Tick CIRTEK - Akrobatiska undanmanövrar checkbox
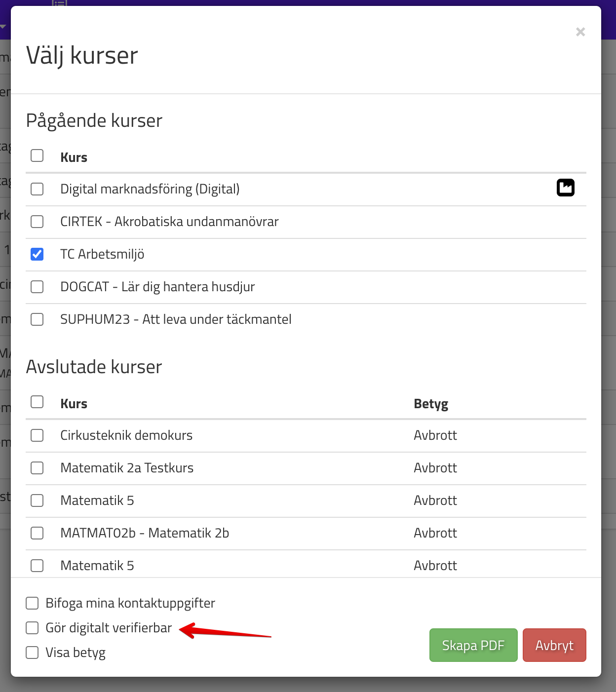This screenshot has width=616, height=692. click(x=37, y=222)
